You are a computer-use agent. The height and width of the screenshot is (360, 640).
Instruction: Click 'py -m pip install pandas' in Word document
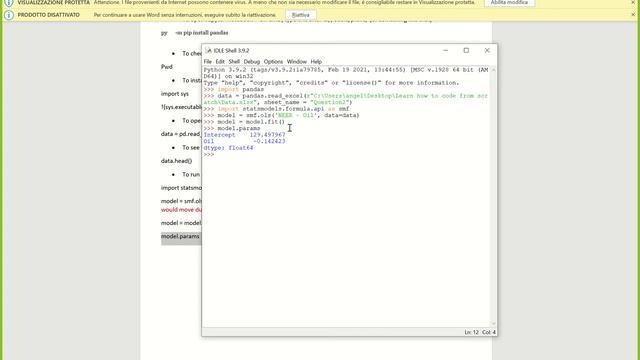(x=195, y=33)
